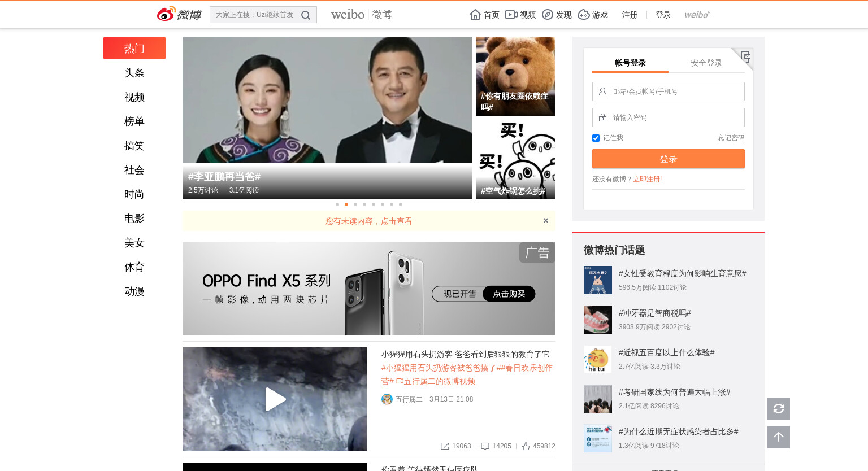Click the back-to-top arrow button

click(779, 437)
